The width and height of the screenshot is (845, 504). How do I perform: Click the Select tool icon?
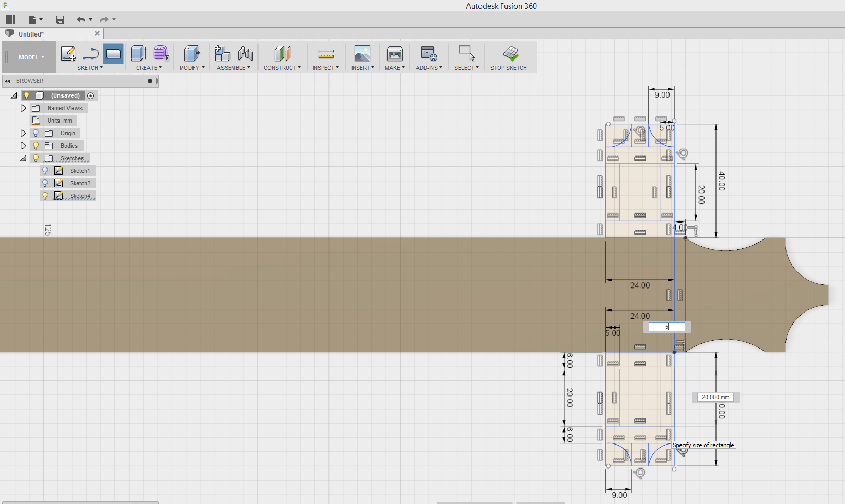click(466, 54)
